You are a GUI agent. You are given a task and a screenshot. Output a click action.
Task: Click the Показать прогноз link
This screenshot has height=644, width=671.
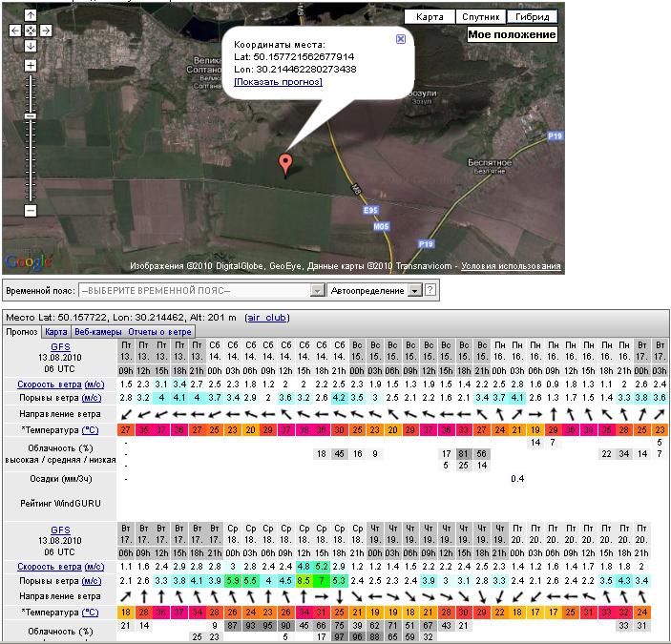pos(278,82)
